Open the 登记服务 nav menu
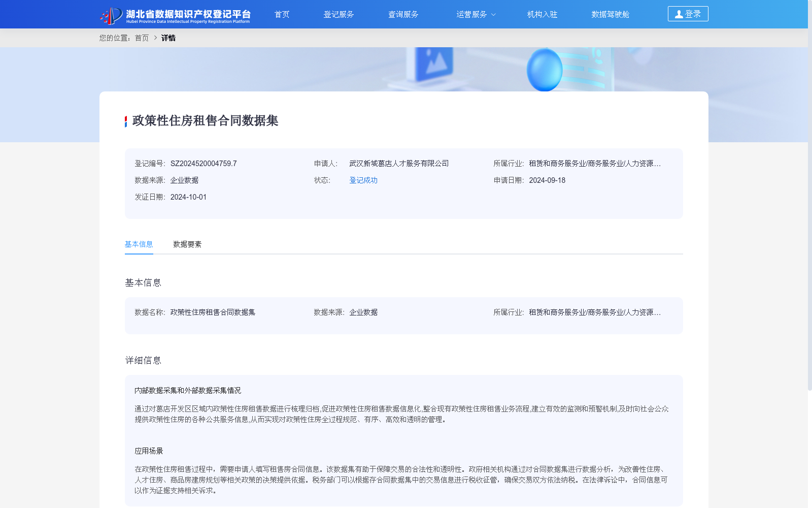The image size is (812, 508). pos(339,14)
